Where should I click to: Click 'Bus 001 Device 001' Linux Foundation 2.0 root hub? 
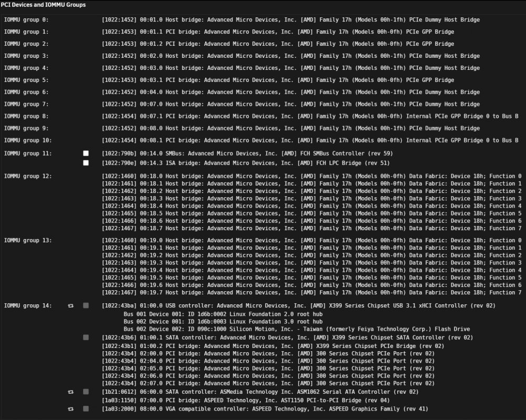tap(223, 314)
